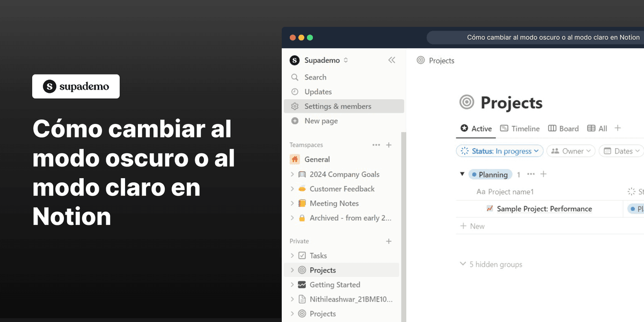Create a New page from the sidebar
The height and width of the screenshot is (322, 644).
click(295, 121)
